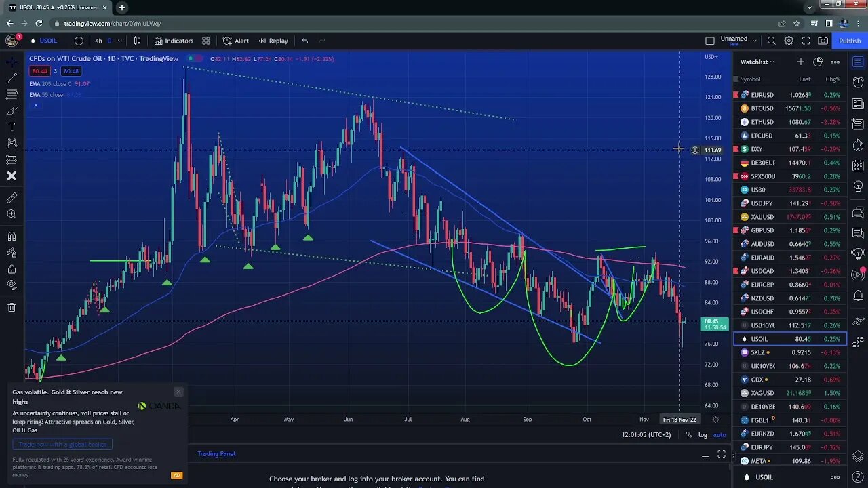The width and height of the screenshot is (868, 488).
Task: Select the USOIL watchlist row
Action: pyautogui.click(x=790, y=339)
